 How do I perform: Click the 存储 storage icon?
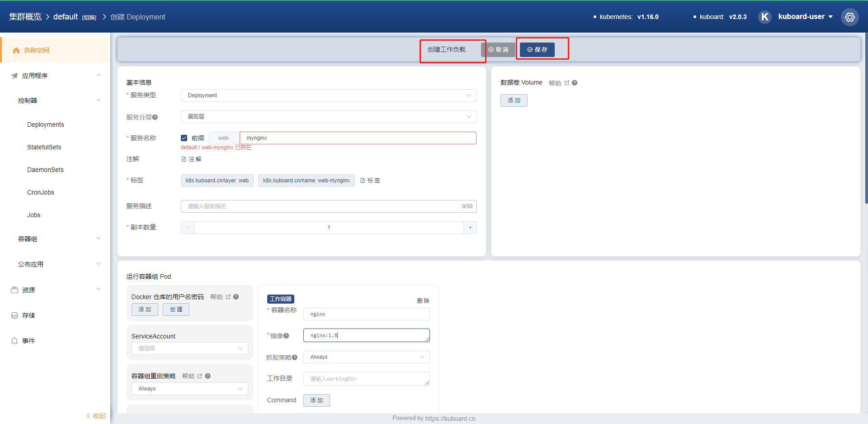point(14,315)
